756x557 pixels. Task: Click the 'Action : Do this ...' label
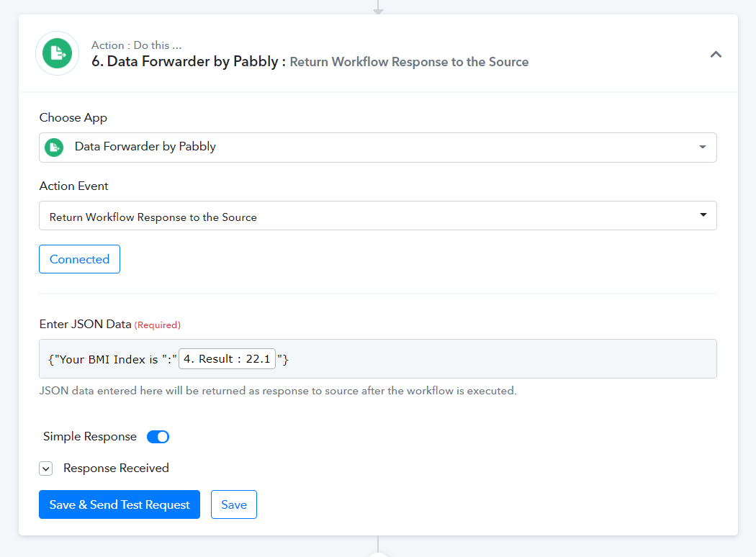click(x=137, y=45)
